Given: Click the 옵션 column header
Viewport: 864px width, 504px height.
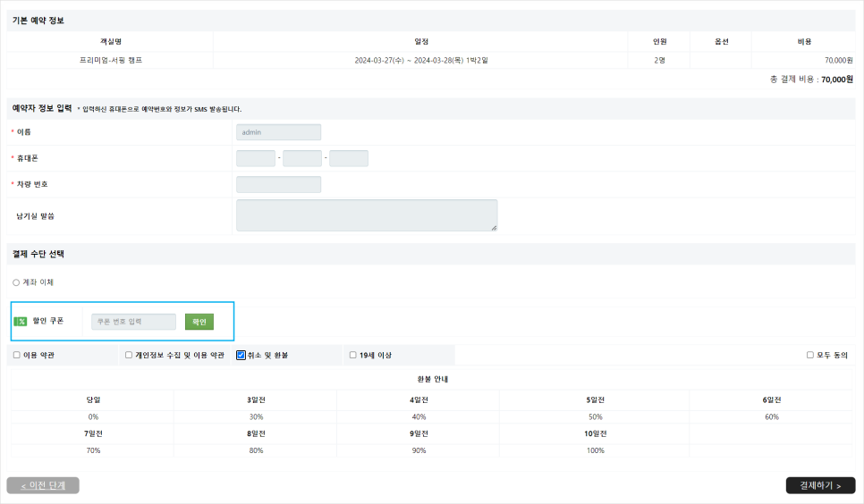Looking at the screenshot, I should (721, 41).
